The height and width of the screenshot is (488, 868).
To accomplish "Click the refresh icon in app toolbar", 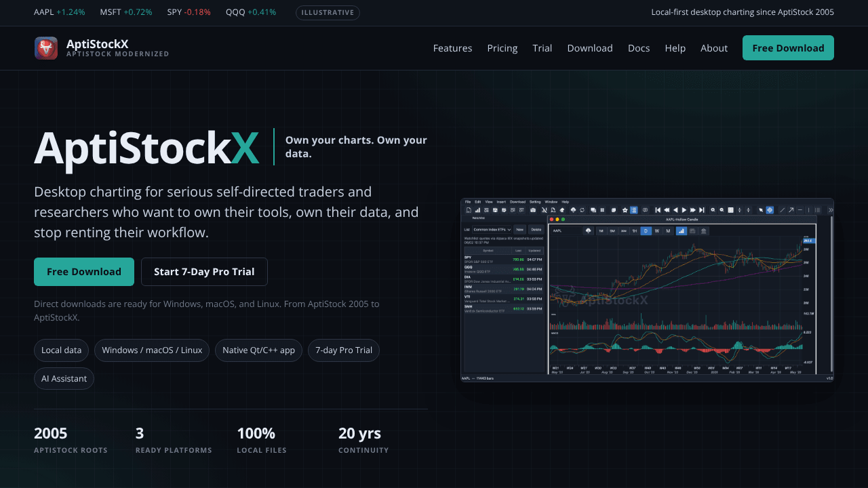I will 582,210.
